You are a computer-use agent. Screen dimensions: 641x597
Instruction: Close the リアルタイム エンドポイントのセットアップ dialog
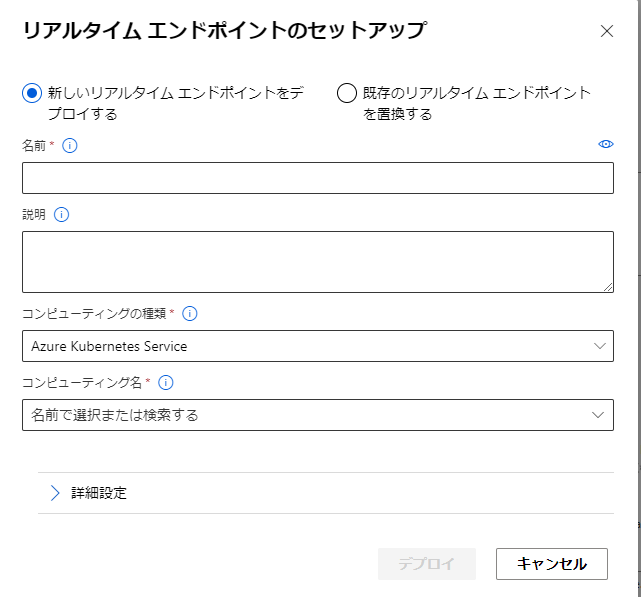606,31
